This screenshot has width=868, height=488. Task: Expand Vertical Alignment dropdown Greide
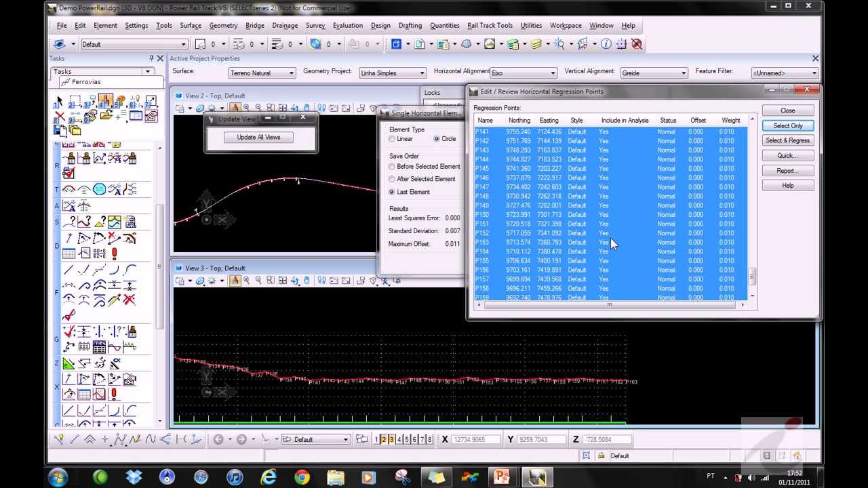tap(654, 73)
